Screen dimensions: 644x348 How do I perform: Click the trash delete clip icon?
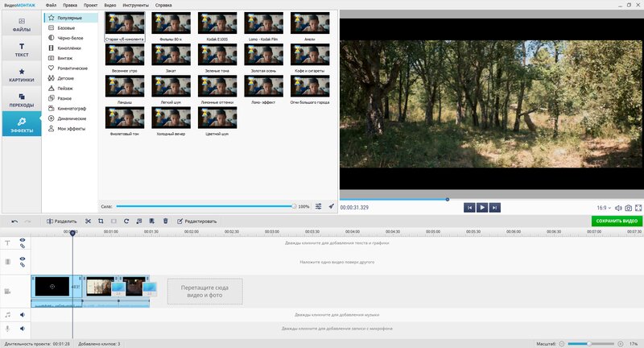166,221
